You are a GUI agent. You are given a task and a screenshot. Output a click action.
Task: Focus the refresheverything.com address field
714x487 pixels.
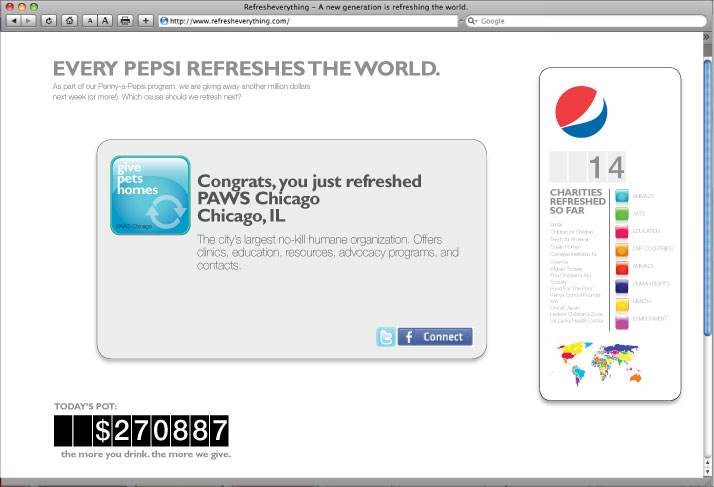[308, 21]
